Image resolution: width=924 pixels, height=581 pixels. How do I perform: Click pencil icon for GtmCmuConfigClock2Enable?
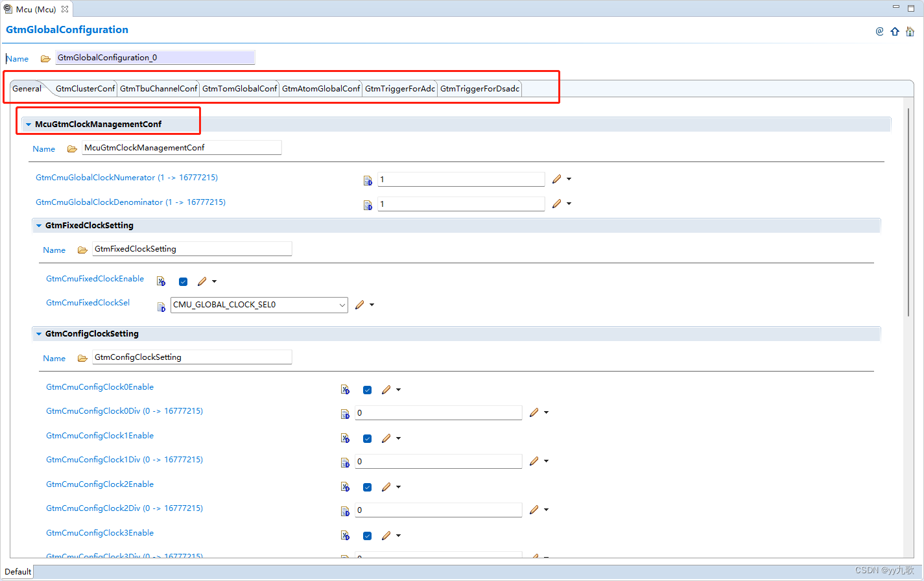click(x=386, y=487)
